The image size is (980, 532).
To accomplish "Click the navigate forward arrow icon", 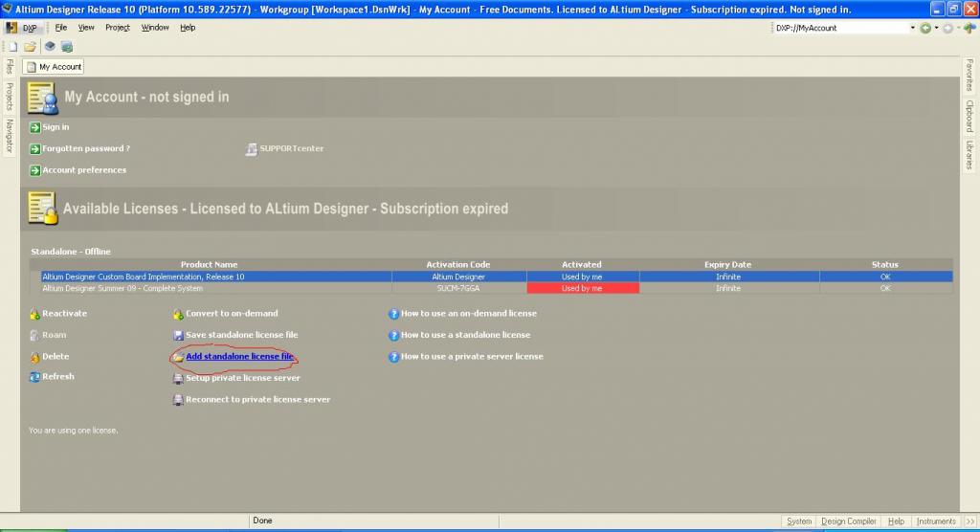I will coord(947,28).
